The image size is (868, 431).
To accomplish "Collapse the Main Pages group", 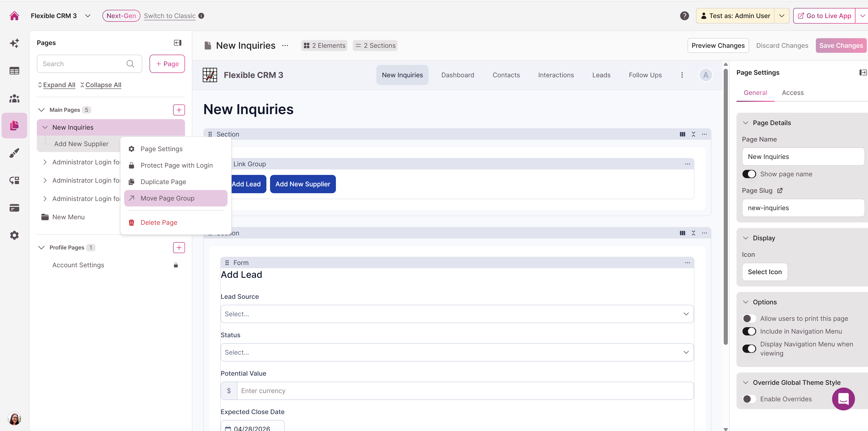I will (41, 110).
